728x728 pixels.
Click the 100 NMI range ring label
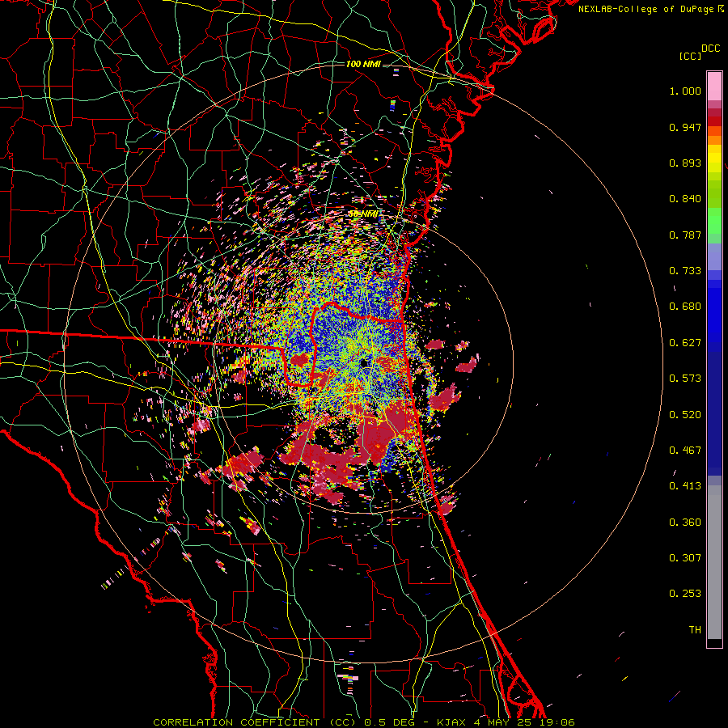[363, 64]
